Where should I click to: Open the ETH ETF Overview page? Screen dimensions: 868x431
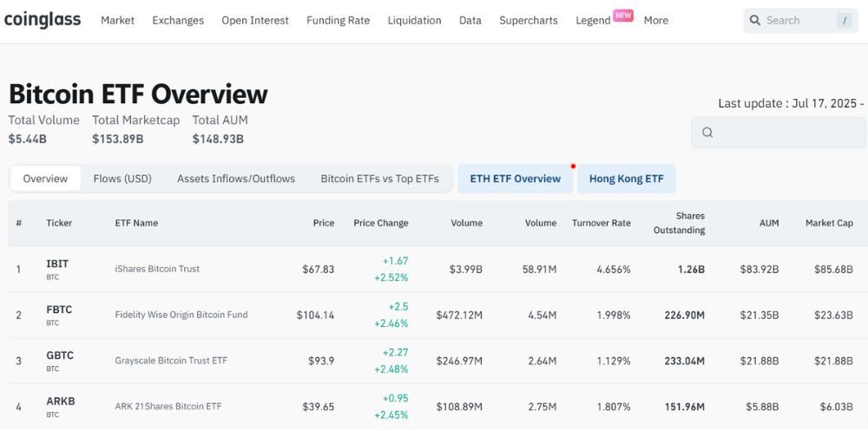515,179
